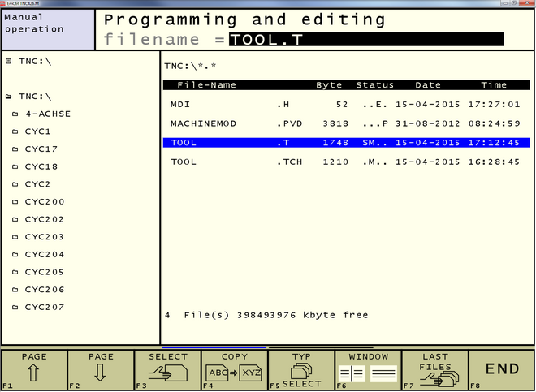The height and width of the screenshot is (392, 536).
Task: Select the CYC200 folder in tree
Action: (x=44, y=201)
